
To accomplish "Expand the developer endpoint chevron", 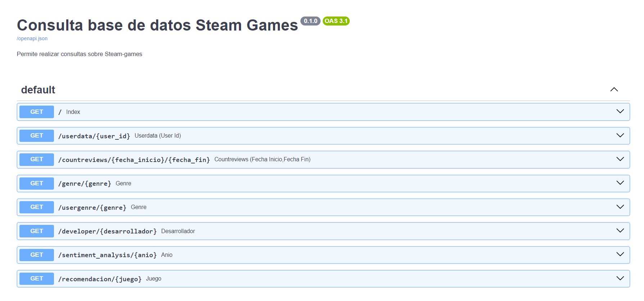I will [x=620, y=231].
